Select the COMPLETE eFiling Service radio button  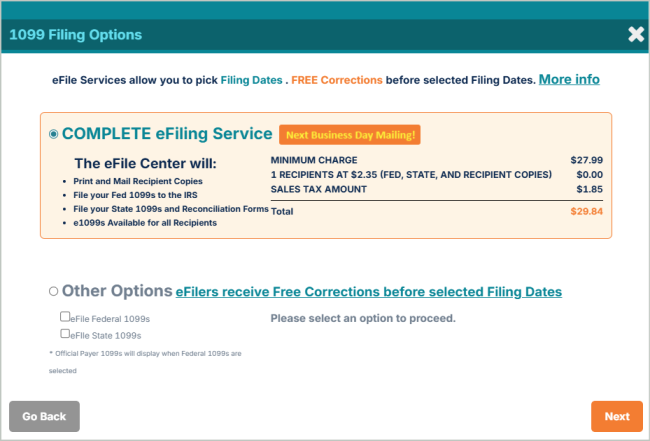coord(54,134)
